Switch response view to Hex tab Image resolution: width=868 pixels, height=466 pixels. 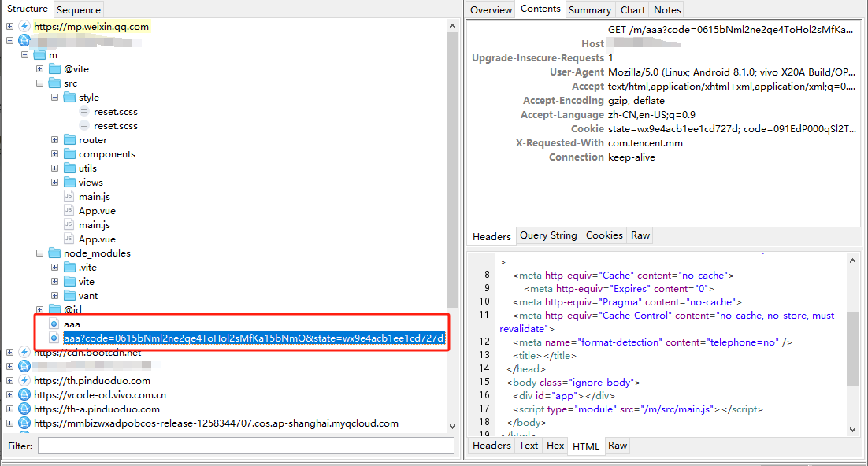(x=555, y=446)
